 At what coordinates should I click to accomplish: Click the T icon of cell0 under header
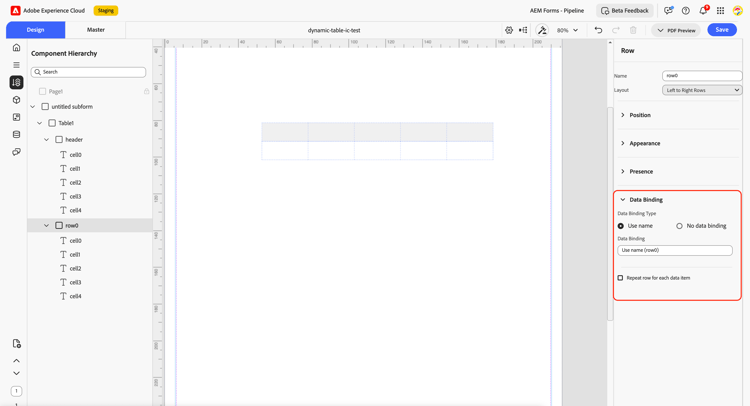click(x=63, y=154)
